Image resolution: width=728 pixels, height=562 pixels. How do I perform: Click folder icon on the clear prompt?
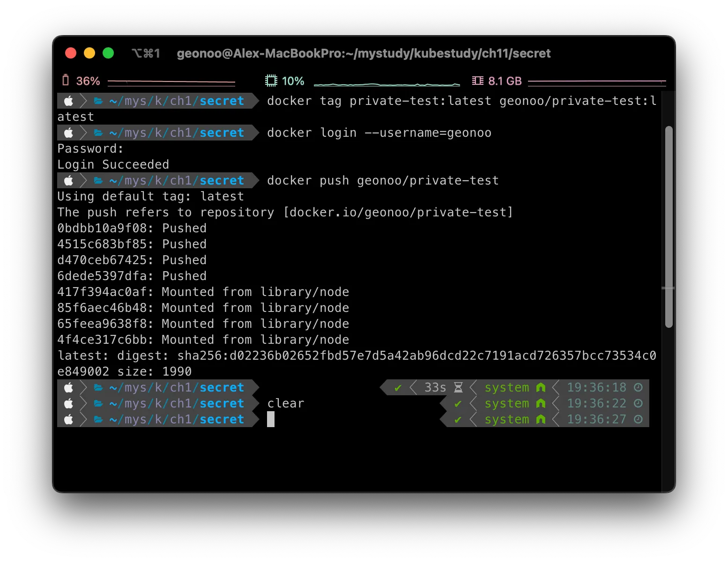98,403
